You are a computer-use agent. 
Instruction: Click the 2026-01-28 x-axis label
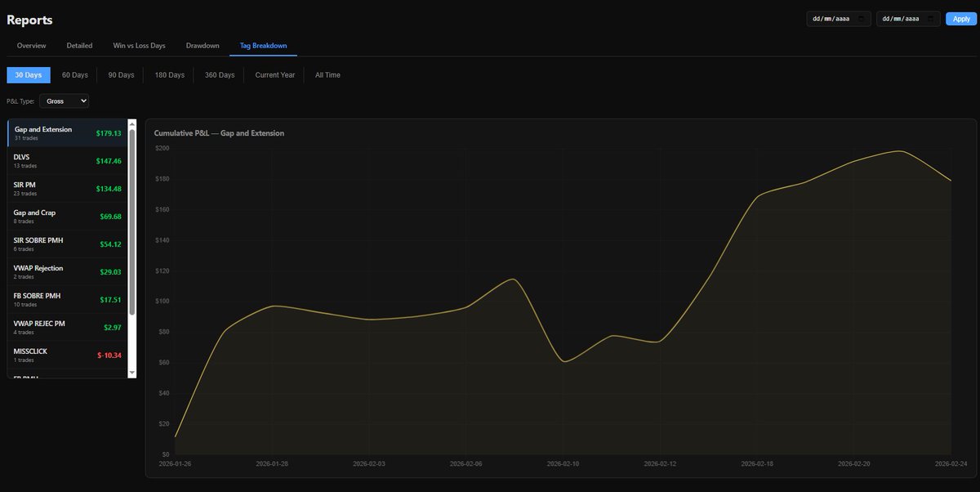[x=272, y=463]
